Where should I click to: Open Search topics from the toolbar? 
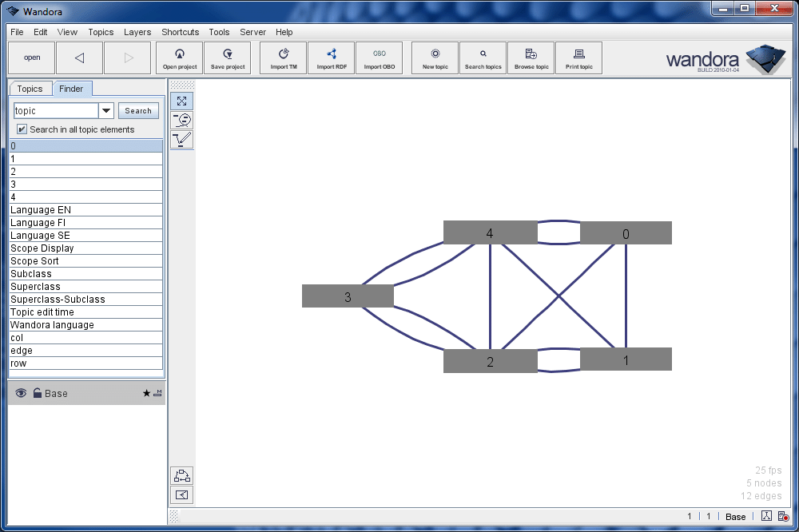click(x=483, y=58)
